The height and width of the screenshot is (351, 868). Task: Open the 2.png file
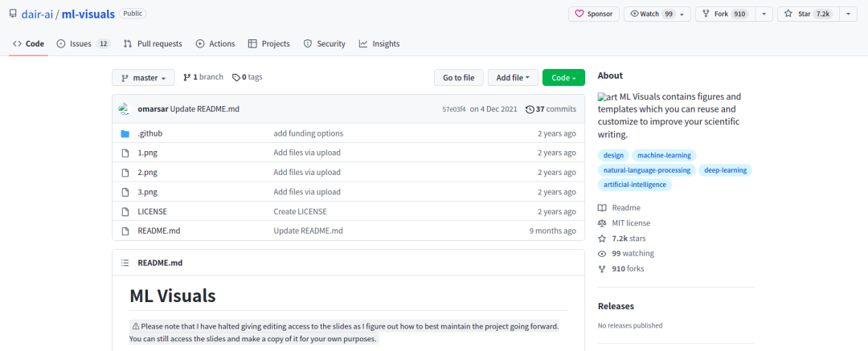tap(147, 172)
